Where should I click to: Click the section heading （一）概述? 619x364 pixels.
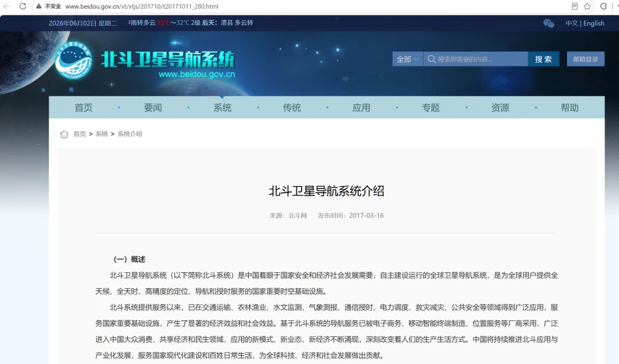(x=130, y=259)
